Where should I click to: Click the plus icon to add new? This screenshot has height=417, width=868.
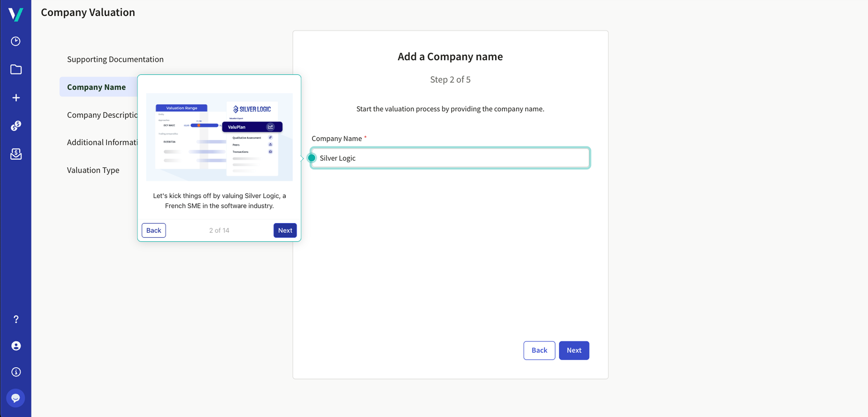(16, 98)
